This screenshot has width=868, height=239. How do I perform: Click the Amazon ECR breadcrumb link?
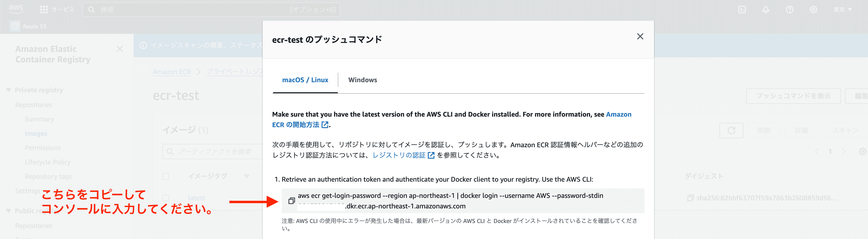(x=171, y=71)
